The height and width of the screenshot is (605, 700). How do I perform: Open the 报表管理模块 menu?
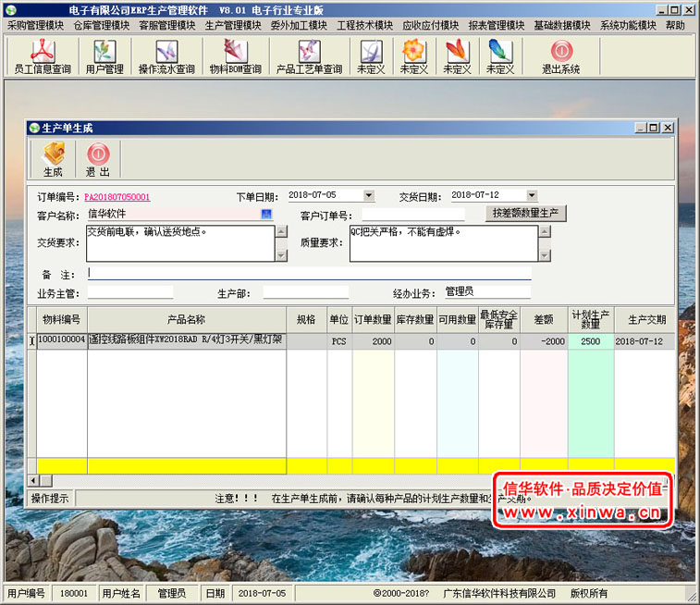(497, 25)
